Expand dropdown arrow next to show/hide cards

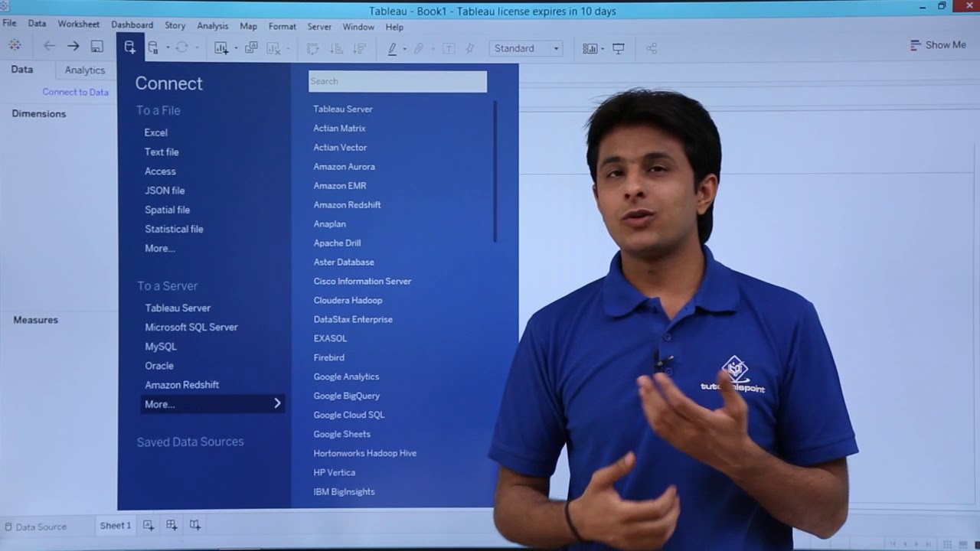603,48
